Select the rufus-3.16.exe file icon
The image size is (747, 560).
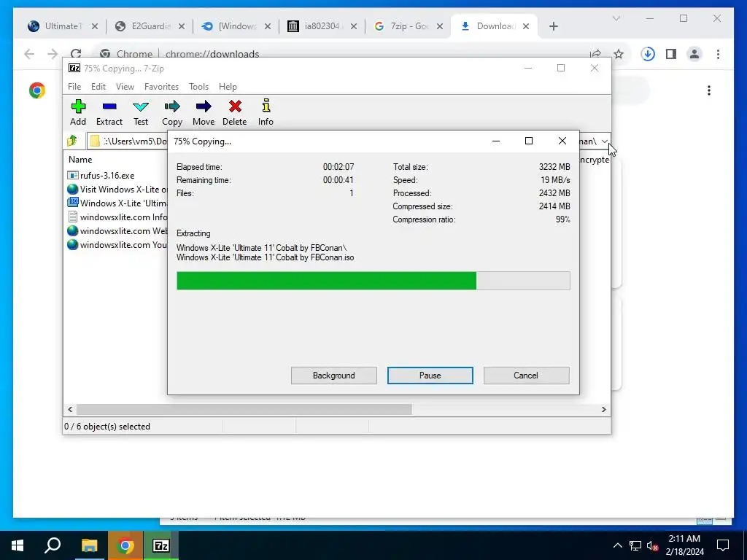click(x=72, y=175)
